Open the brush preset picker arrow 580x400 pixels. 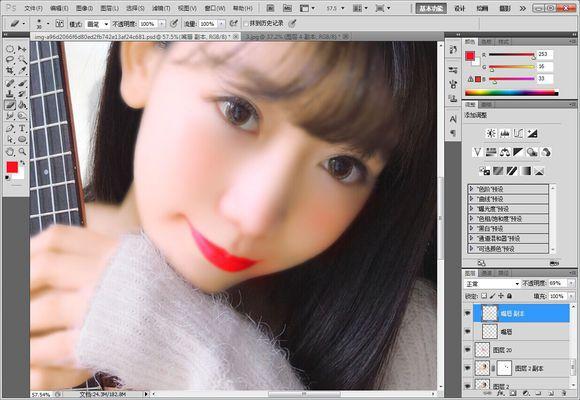[x=48, y=24]
